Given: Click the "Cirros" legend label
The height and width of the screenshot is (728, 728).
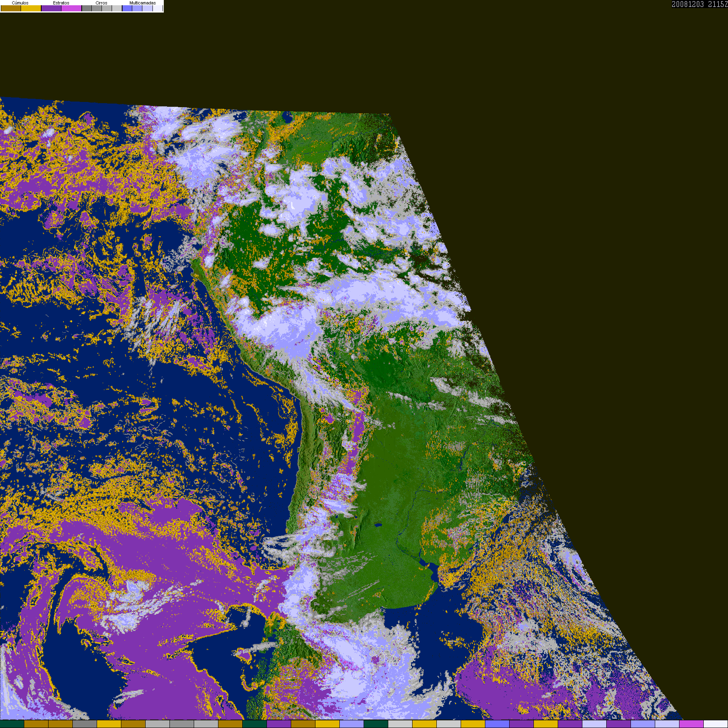Looking at the screenshot, I should pos(102,3).
